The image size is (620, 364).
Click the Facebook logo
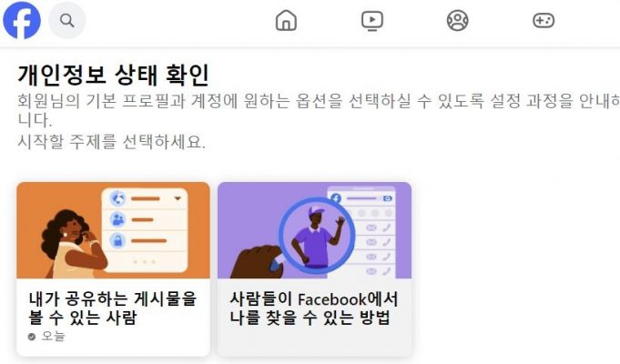pos(22,20)
